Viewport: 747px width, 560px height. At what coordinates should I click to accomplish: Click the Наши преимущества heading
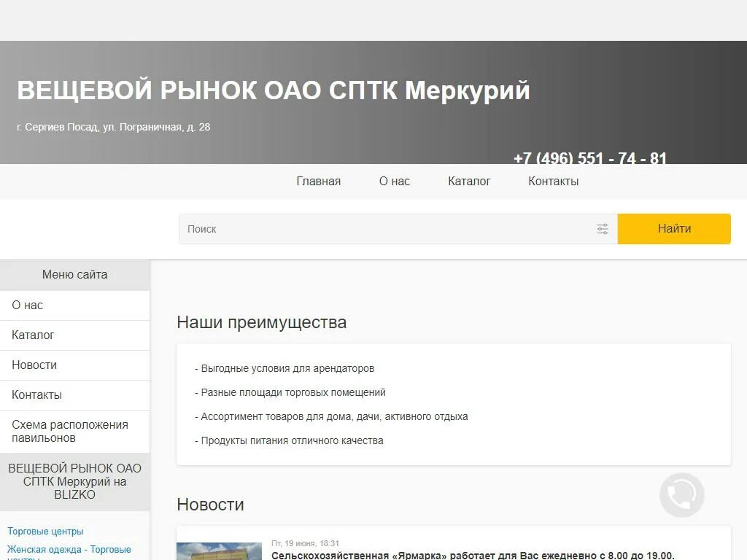(x=262, y=322)
